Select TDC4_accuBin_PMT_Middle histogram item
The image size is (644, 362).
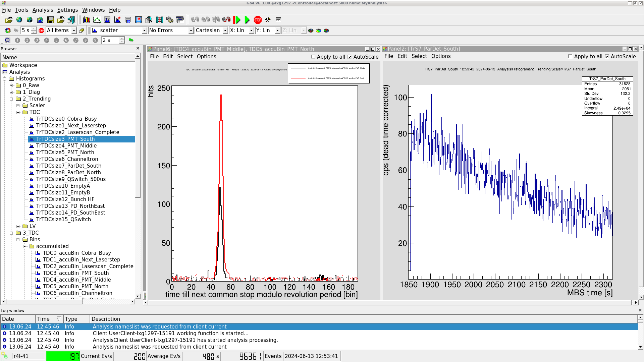tap(77, 280)
